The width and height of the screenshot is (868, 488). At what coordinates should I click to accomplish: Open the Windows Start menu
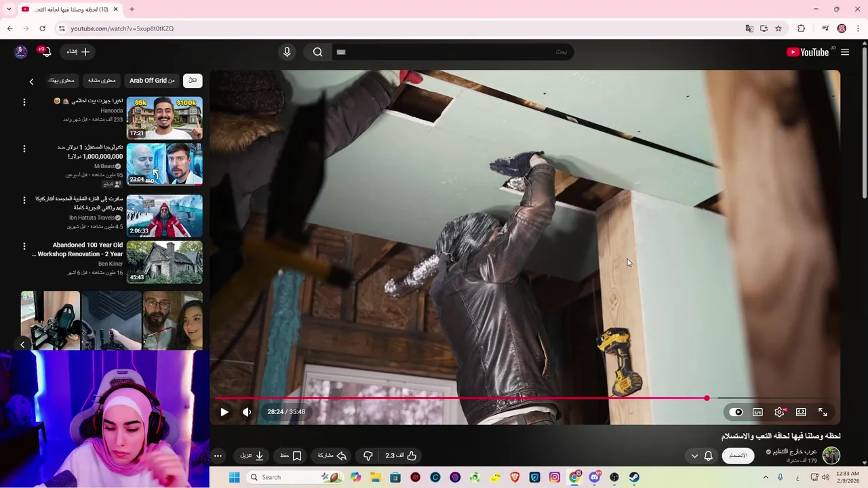tap(234, 477)
